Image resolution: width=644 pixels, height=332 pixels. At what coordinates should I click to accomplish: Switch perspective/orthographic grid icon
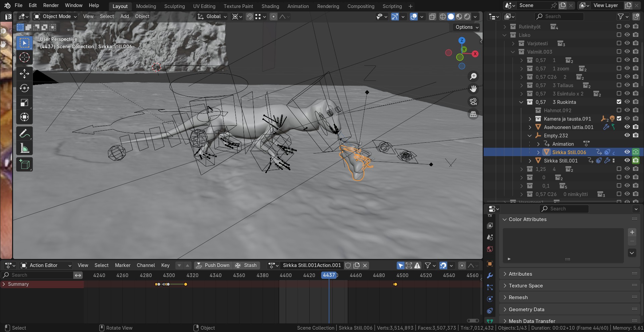[473, 114]
